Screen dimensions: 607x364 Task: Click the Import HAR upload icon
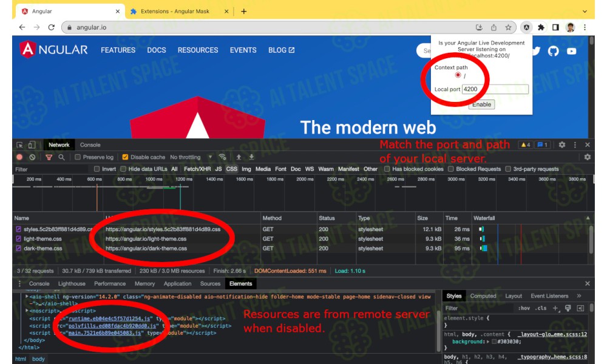click(x=239, y=157)
